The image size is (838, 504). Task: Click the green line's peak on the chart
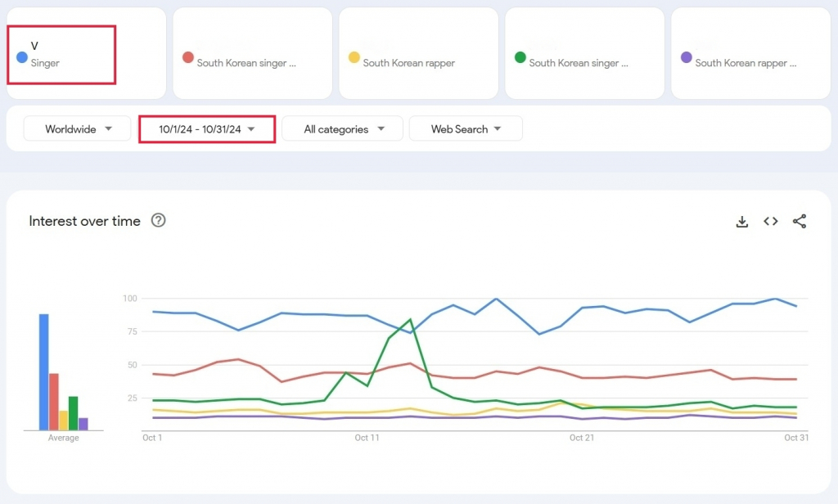pyautogui.click(x=410, y=320)
